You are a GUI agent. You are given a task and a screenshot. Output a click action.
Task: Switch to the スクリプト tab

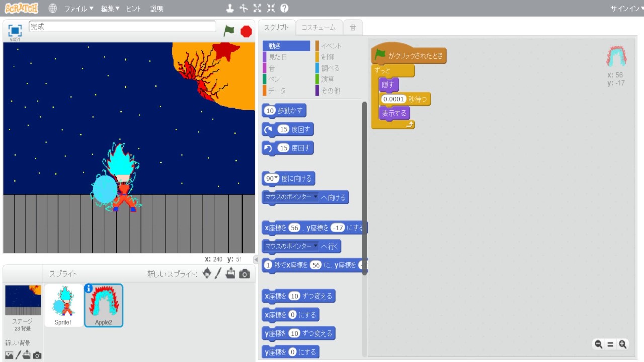(277, 28)
